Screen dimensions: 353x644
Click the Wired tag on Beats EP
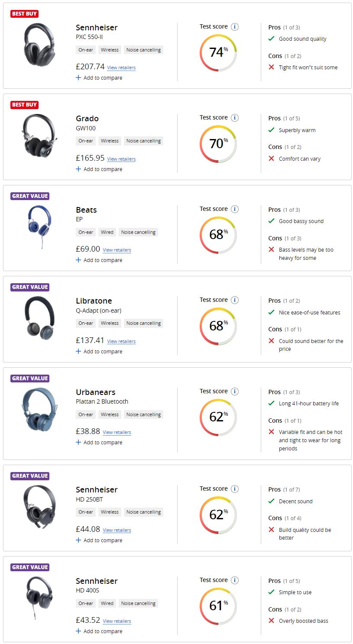(x=107, y=232)
